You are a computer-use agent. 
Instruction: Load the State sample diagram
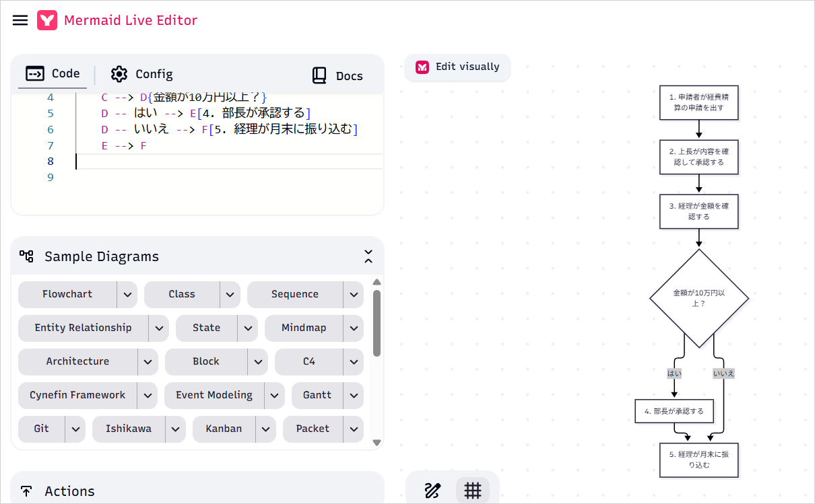coord(206,328)
